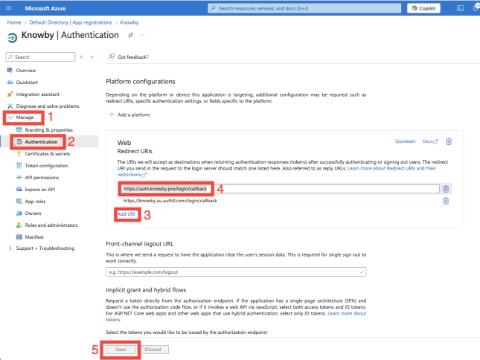The height and width of the screenshot is (360, 480).
Task: Click the Knowby app logo icon
Action: 12,38
